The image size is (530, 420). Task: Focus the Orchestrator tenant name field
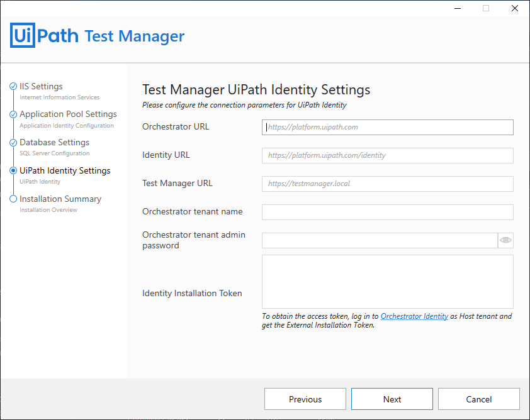387,212
